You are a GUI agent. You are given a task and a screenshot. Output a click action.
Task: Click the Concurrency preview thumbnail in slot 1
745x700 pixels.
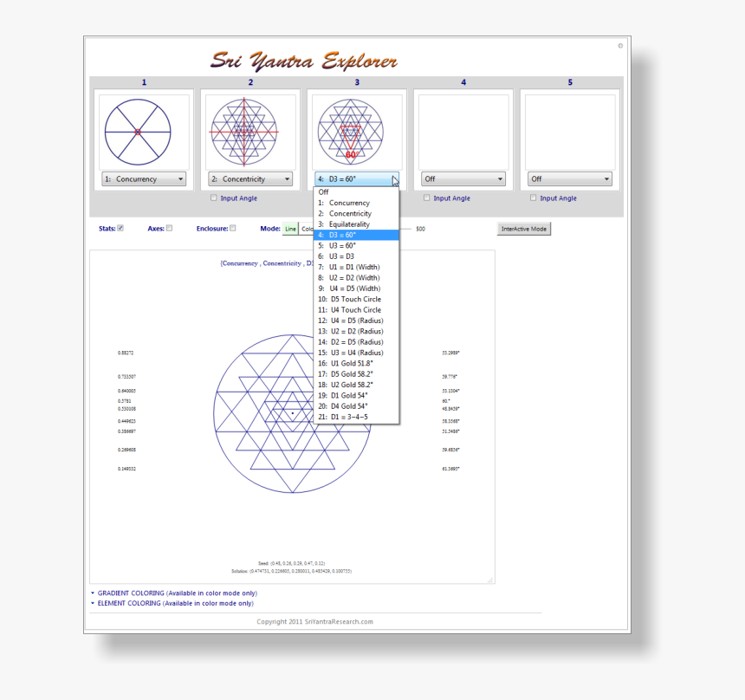[x=144, y=132]
